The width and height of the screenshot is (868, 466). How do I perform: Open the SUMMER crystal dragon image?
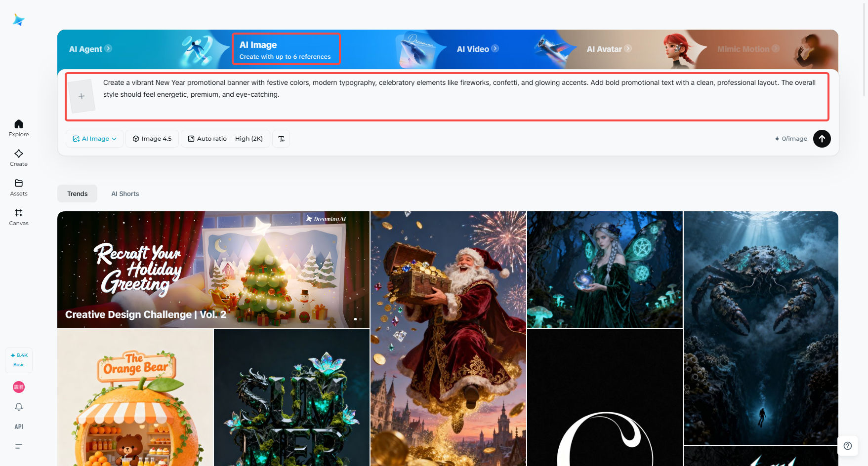[x=291, y=398]
